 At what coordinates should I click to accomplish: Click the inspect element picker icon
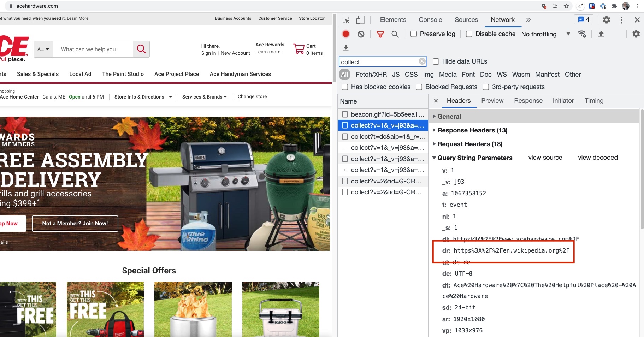tap(346, 20)
